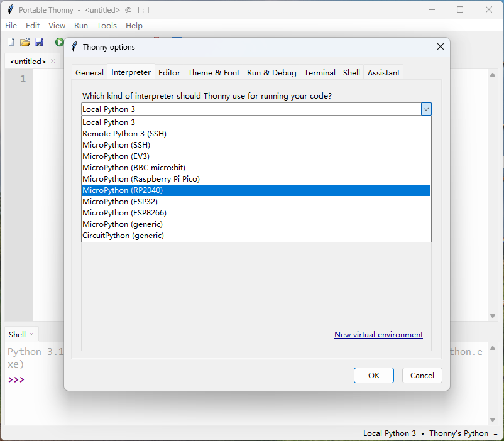Click shell scrollbar up arrow
The width and height of the screenshot is (504, 441).
pyautogui.click(x=493, y=348)
